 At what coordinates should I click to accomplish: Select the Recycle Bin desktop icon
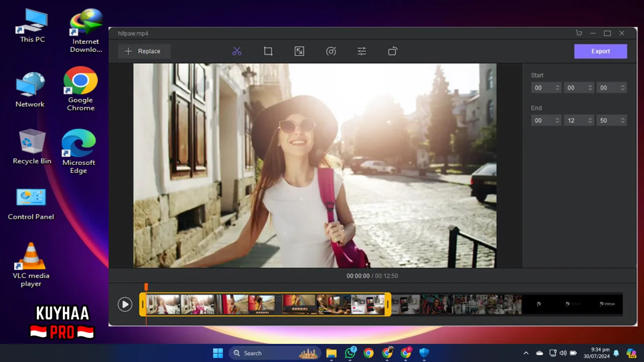[32, 146]
